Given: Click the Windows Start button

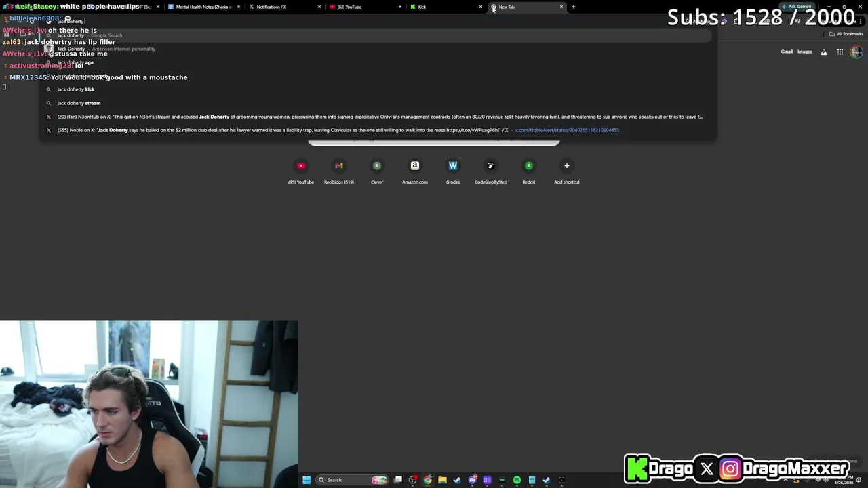Looking at the screenshot, I should (x=307, y=480).
